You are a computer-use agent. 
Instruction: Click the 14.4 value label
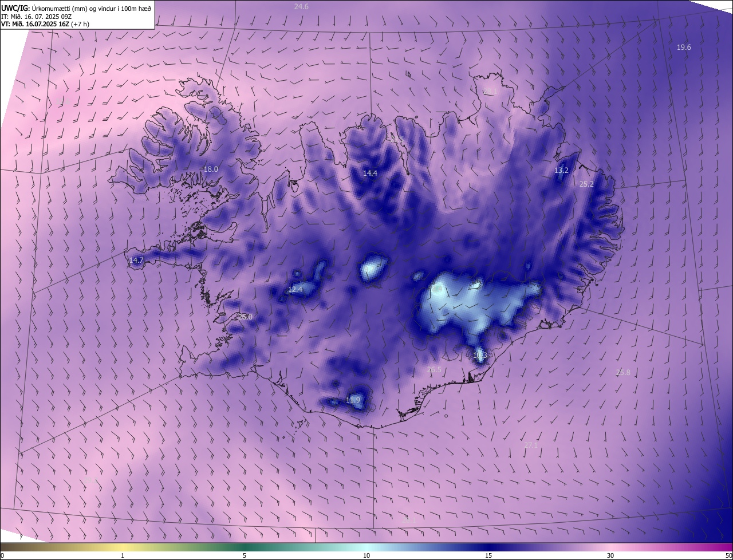pos(370,173)
